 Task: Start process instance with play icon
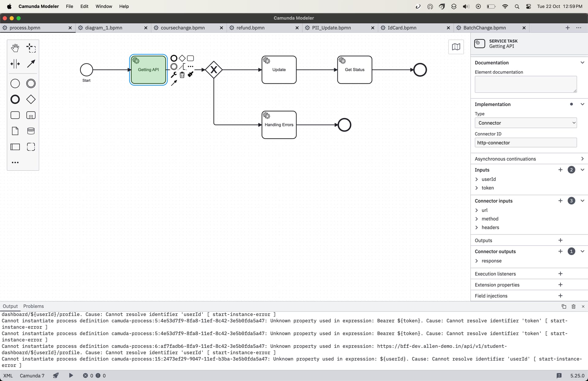(71, 375)
